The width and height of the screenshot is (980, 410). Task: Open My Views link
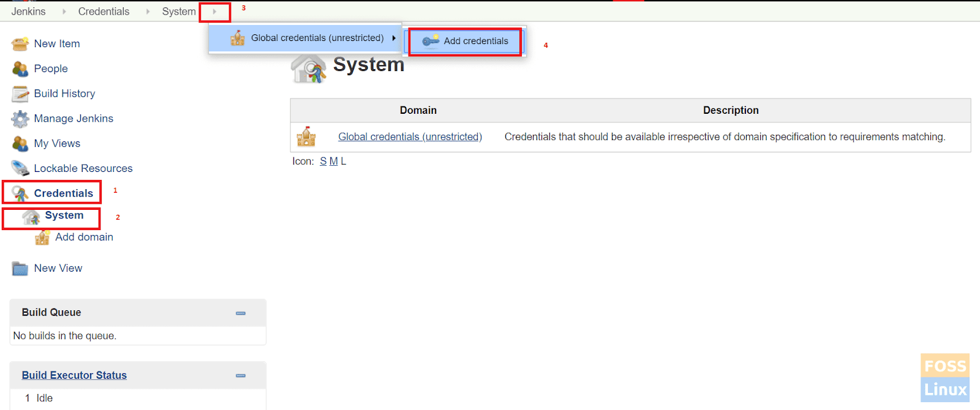pos(57,144)
